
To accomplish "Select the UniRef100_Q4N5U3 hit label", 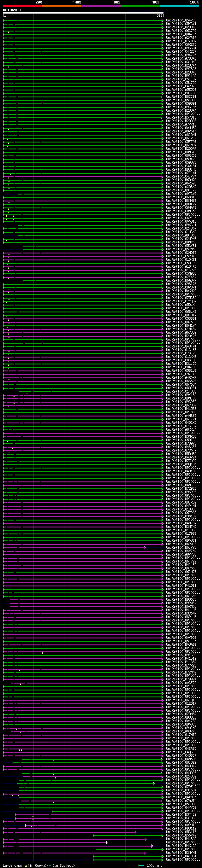I will tap(181, 759).
